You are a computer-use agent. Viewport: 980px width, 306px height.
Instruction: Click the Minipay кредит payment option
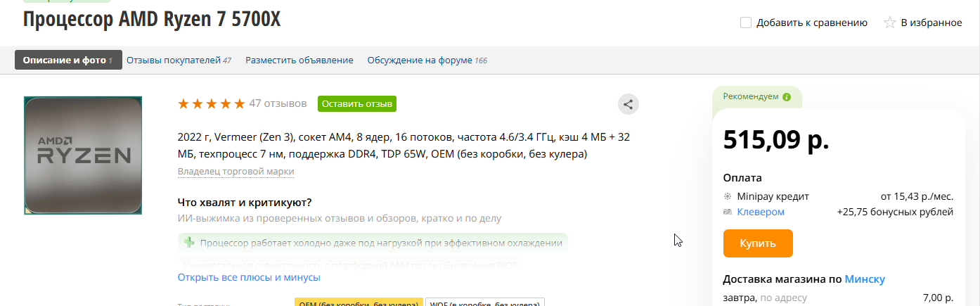tap(773, 196)
